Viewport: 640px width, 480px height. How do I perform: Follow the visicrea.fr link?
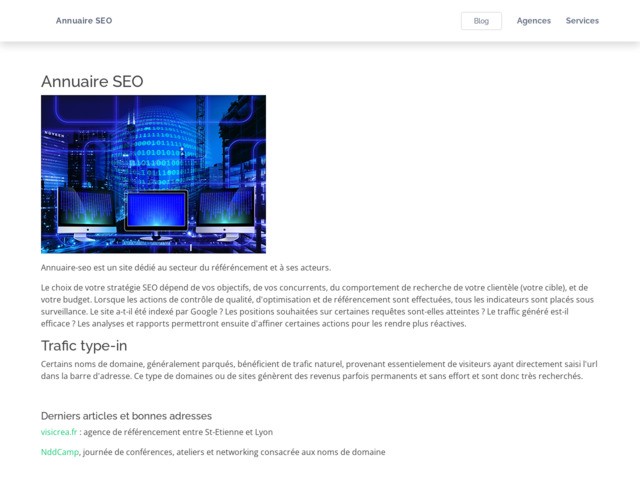tap(58, 432)
